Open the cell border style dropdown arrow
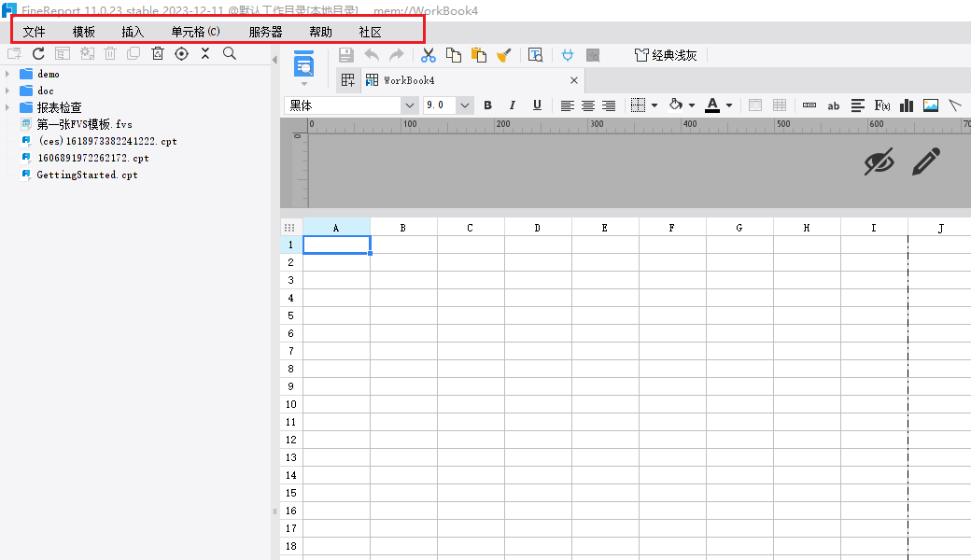 (654, 105)
